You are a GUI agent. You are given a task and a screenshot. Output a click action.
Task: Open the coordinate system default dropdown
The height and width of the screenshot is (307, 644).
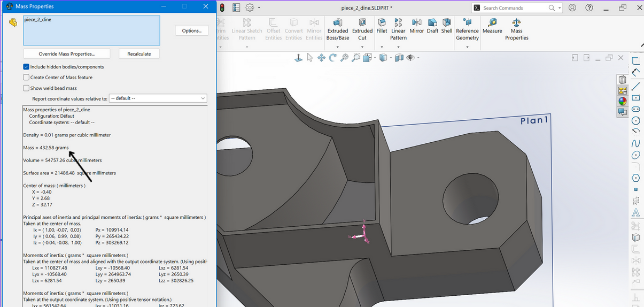coord(158,98)
